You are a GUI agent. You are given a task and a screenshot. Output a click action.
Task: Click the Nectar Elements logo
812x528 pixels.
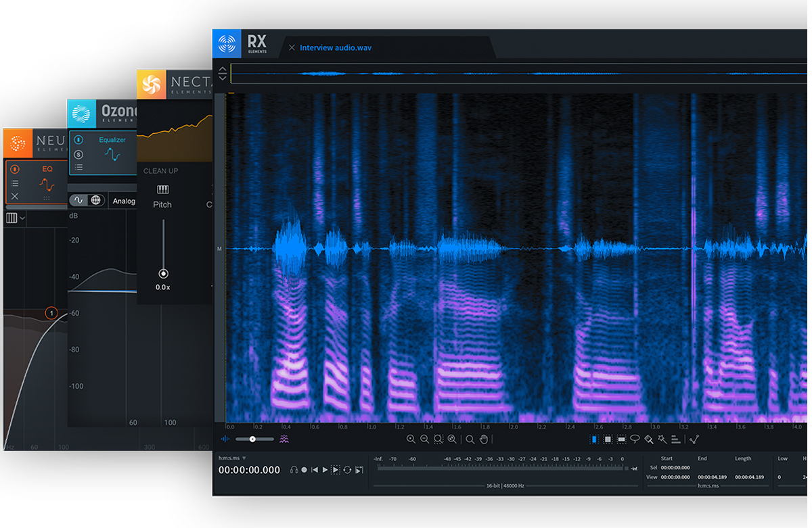151,84
